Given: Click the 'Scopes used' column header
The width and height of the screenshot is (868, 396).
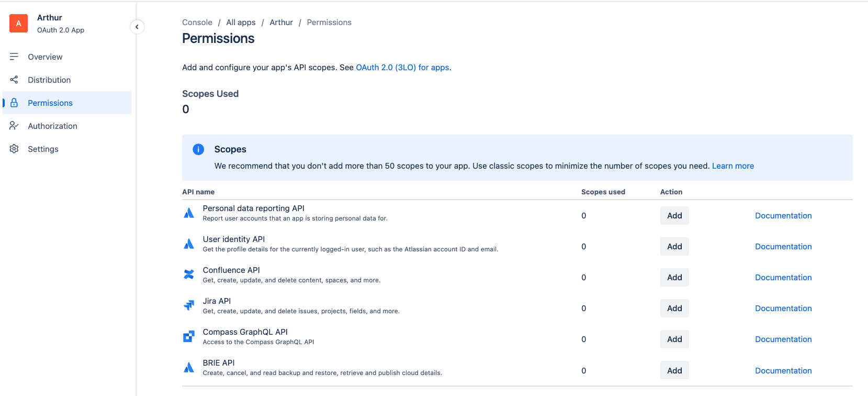Looking at the screenshot, I should click(603, 192).
